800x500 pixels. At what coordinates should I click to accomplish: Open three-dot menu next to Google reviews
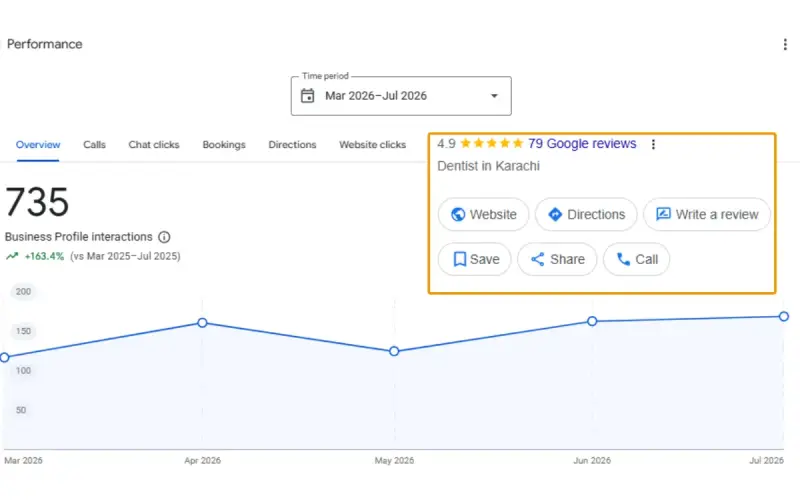pos(653,144)
